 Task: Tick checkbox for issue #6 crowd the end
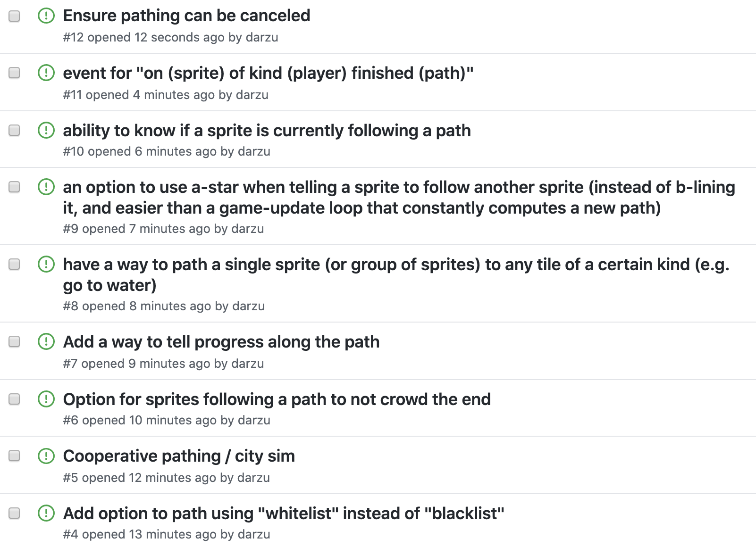click(x=15, y=399)
